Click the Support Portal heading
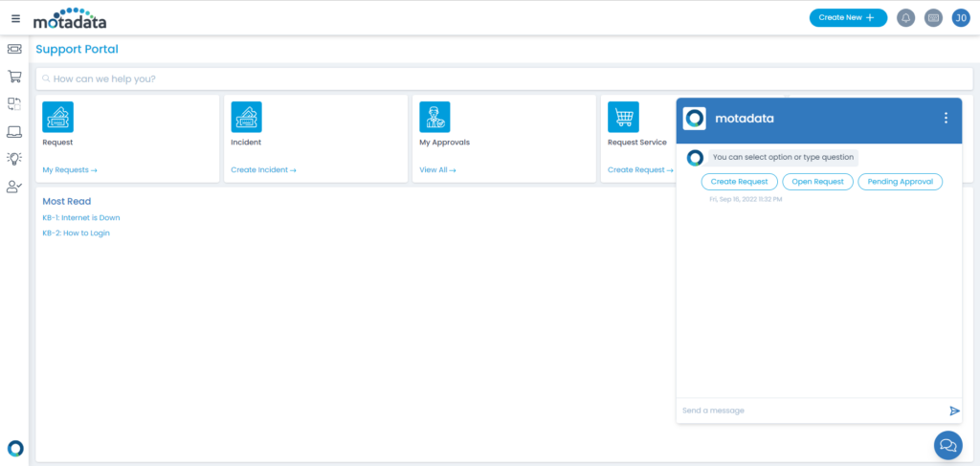 point(77,50)
